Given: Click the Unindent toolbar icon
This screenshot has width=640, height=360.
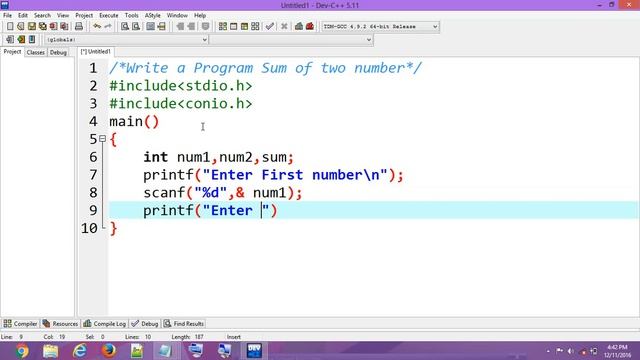Looking at the screenshot, I should (x=191, y=27).
